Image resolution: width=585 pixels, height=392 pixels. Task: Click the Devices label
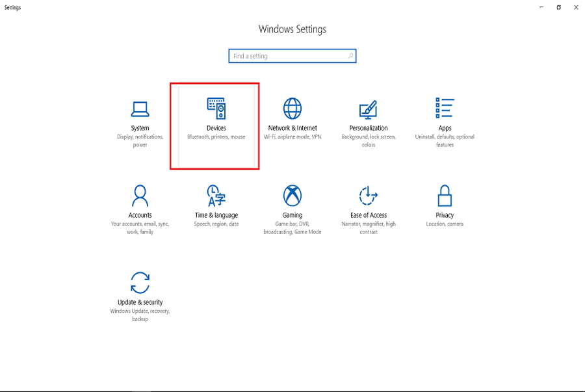pyautogui.click(x=216, y=128)
